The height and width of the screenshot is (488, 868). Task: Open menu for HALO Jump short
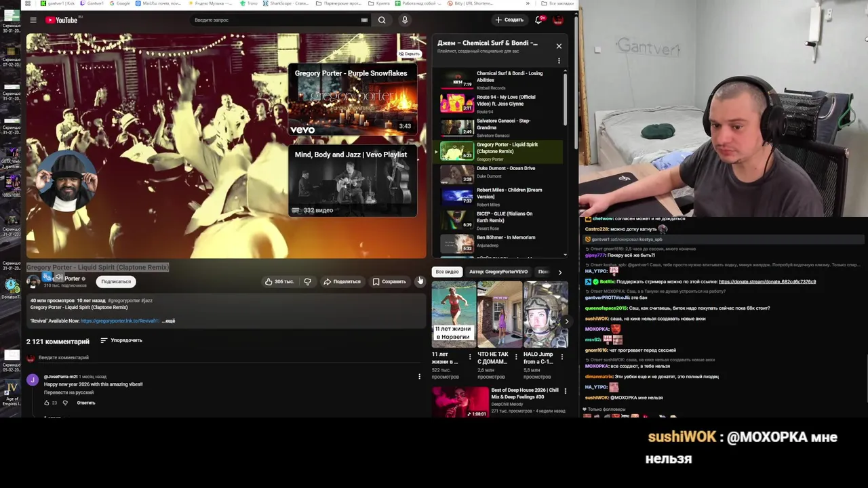click(561, 357)
